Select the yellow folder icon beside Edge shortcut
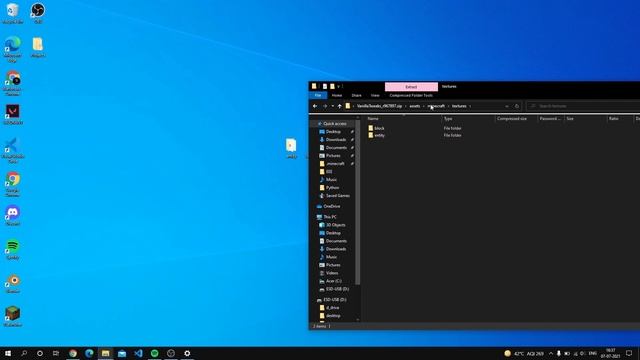This screenshot has height=360, width=640. (38, 47)
